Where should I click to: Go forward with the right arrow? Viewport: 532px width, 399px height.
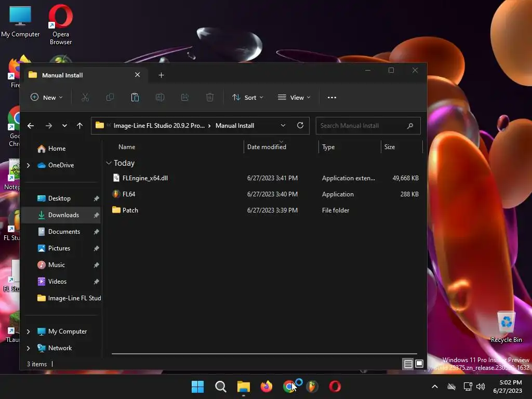coord(49,126)
